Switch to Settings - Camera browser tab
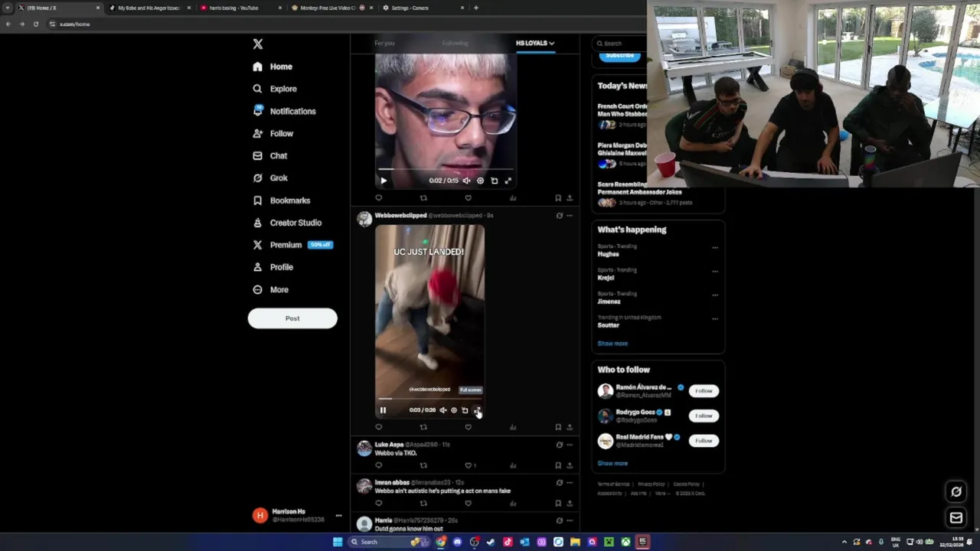The width and height of the screenshot is (980, 551). (x=423, y=8)
